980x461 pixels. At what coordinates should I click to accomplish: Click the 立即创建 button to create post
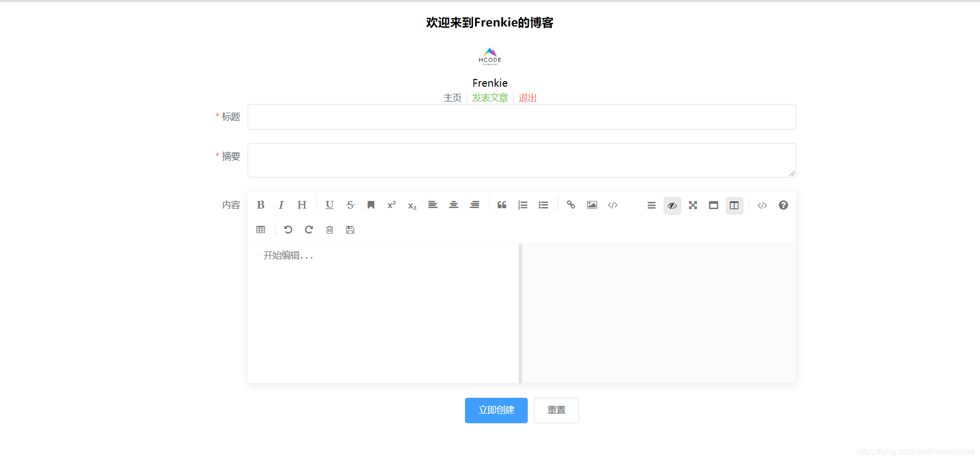(496, 410)
